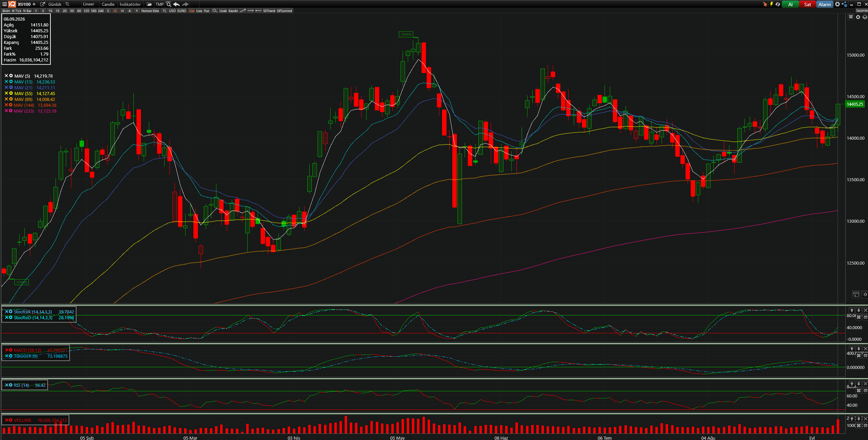Open chart settings gear in title bar

click(x=837, y=4)
